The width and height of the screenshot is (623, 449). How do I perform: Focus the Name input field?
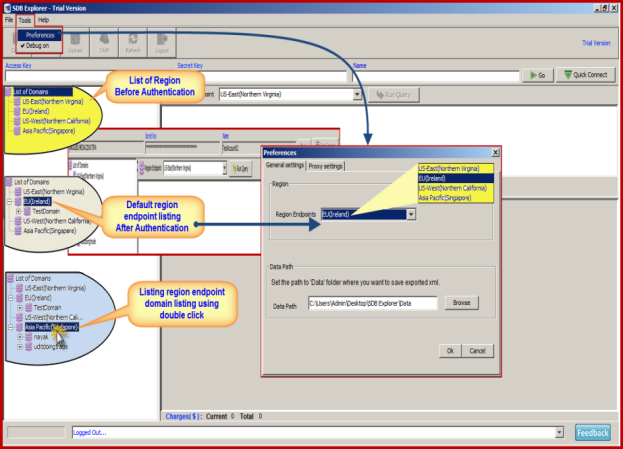click(x=435, y=76)
